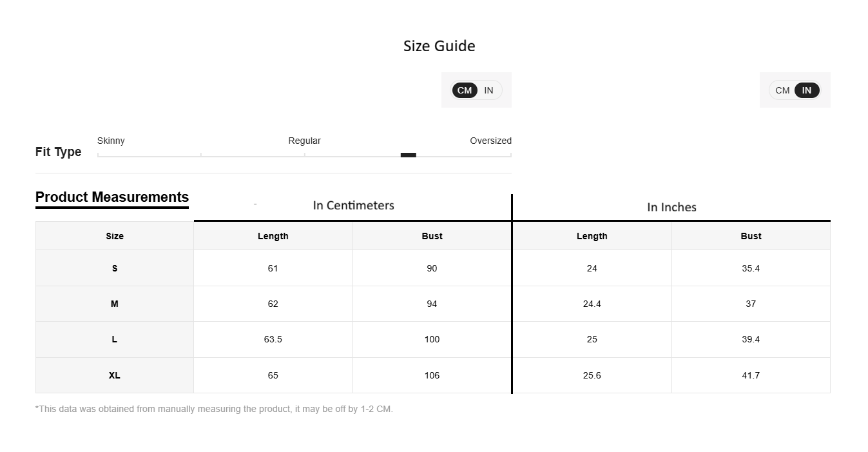Select the XL size row
Screen dimensions: 868x452
click(x=433, y=375)
